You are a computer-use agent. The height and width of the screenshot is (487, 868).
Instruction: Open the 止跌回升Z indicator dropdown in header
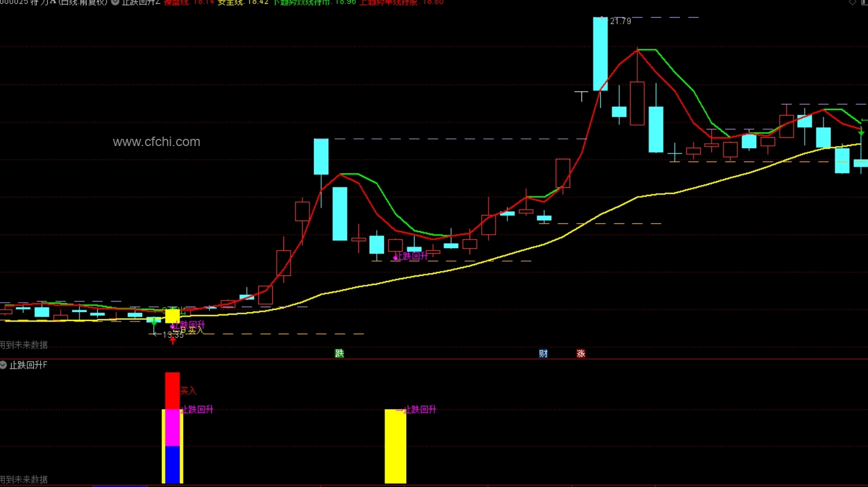click(115, 2)
